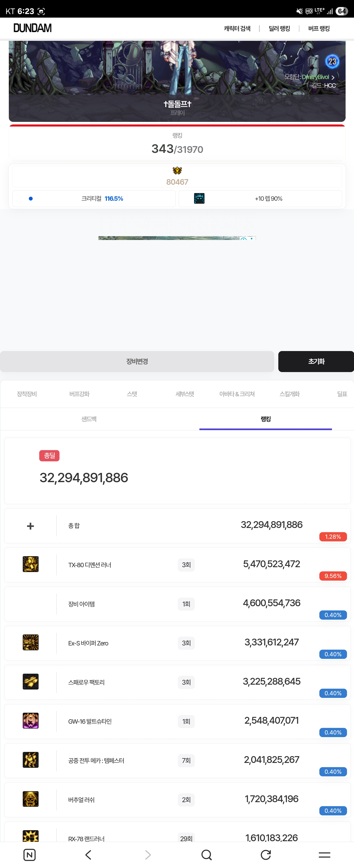Screen dimensions: 354x868
Task: Go back with browser back arrow
Action: [88, 855]
